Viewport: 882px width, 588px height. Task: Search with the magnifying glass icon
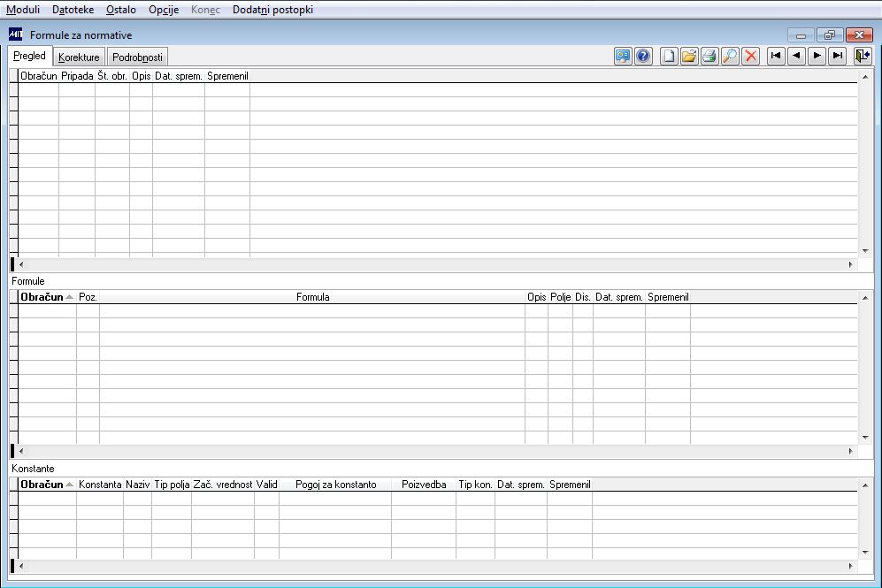point(730,56)
